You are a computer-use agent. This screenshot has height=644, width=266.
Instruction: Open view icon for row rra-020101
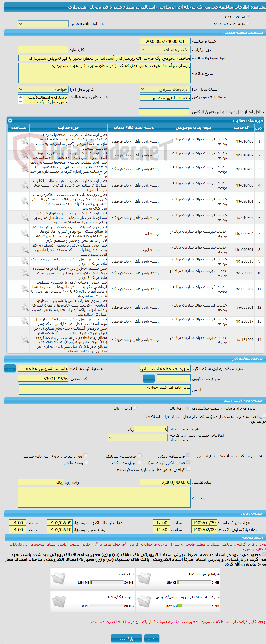tap(25, 201)
